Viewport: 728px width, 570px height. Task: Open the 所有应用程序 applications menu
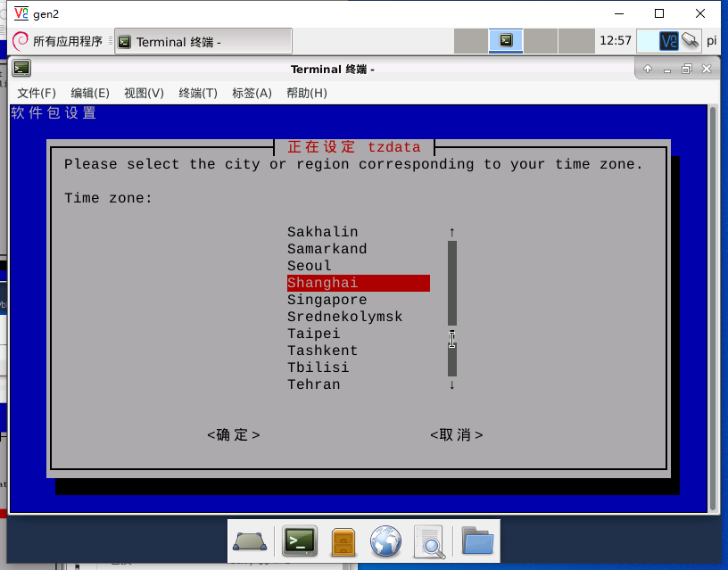click(57, 41)
